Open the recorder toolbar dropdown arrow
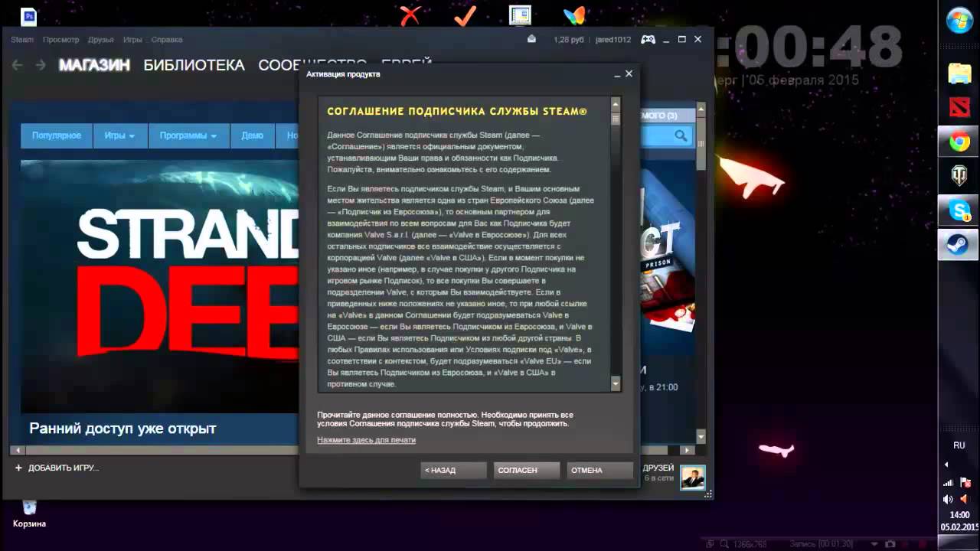The width and height of the screenshot is (980, 551). [x=876, y=544]
